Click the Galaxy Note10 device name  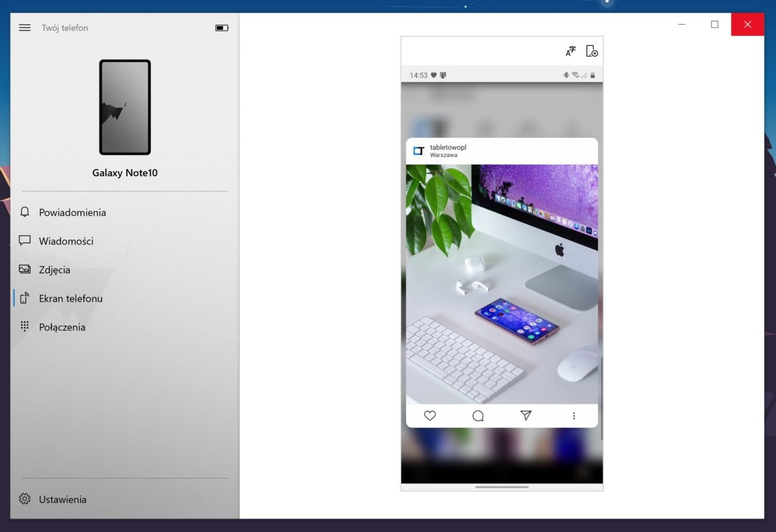(125, 173)
